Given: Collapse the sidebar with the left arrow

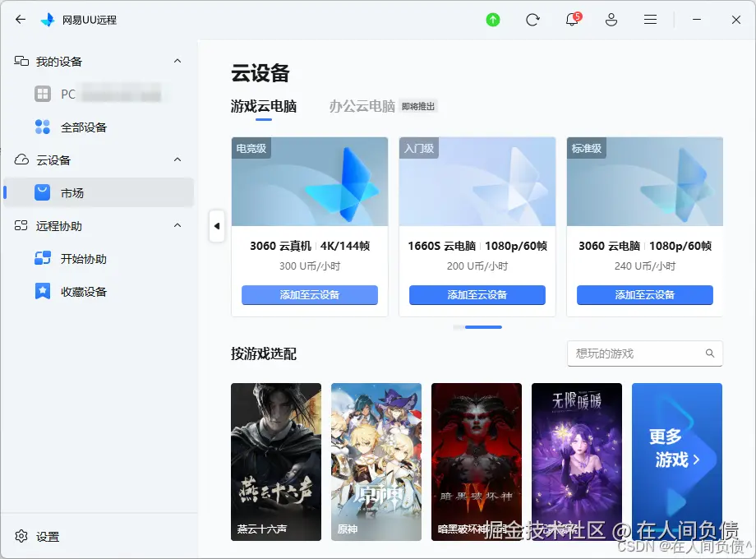Looking at the screenshot, I should click(216, 227).
